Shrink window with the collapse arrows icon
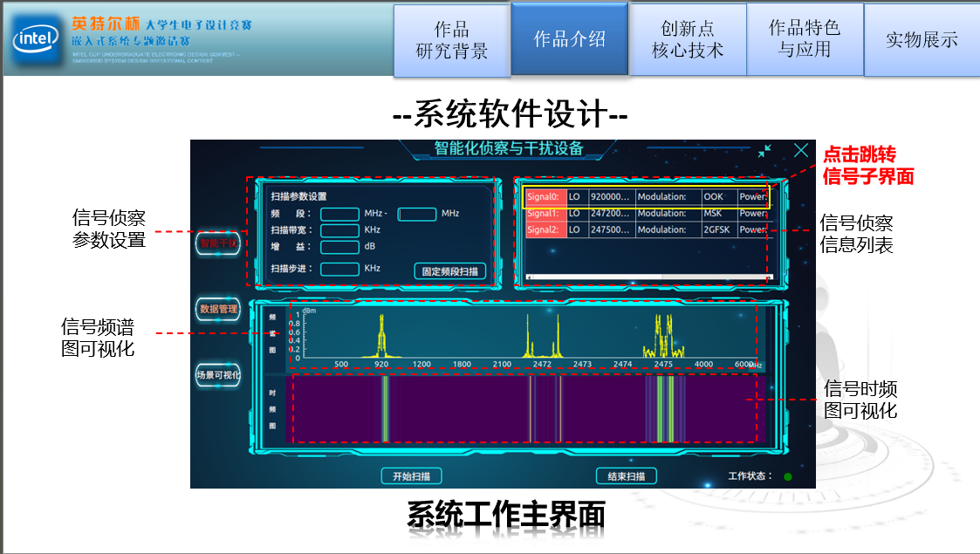This screenshot has height=554, width=980. click(x=764, y=151)
